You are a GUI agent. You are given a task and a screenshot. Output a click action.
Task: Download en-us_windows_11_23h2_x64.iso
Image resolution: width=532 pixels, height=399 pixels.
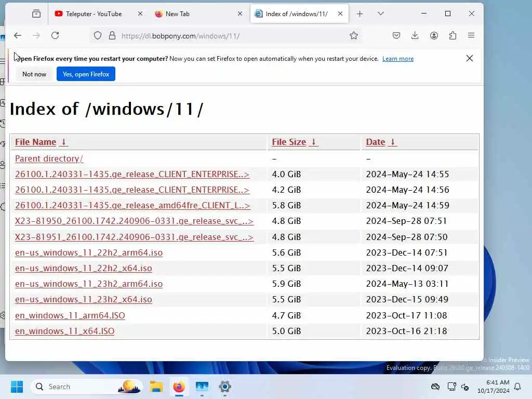point(84,300)
